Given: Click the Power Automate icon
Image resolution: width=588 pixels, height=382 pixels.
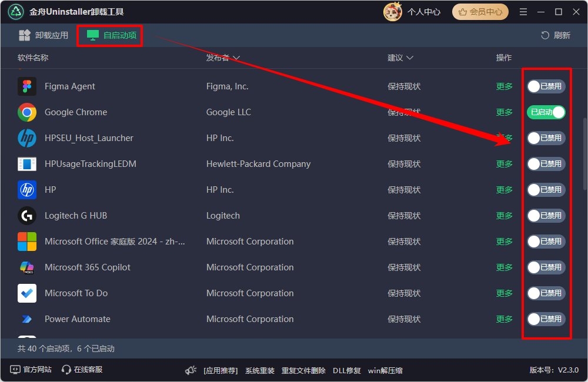Looking at the screenshot, I should [27, 319].
